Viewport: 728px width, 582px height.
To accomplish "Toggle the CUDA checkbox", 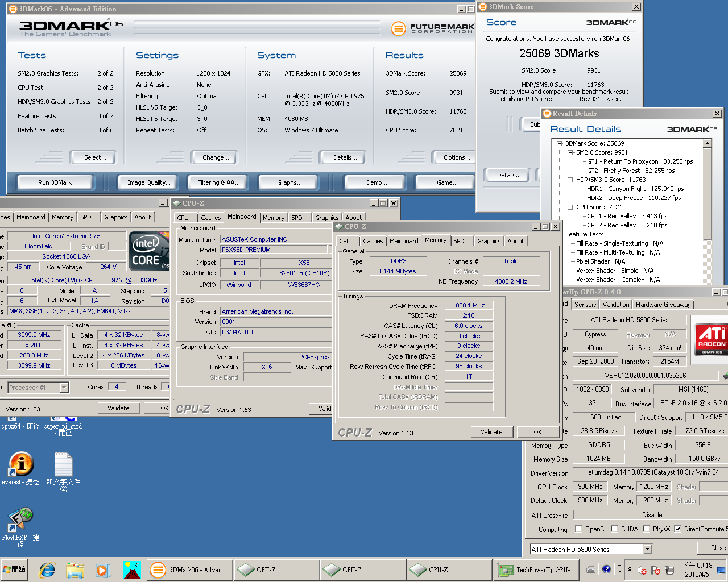I will click(x=614, y=529).
